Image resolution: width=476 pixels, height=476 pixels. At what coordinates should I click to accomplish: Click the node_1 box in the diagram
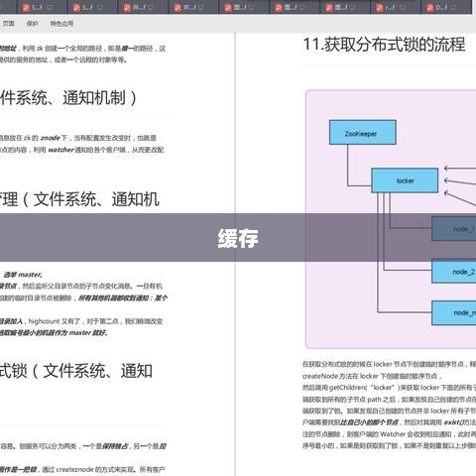coord(454,228)
